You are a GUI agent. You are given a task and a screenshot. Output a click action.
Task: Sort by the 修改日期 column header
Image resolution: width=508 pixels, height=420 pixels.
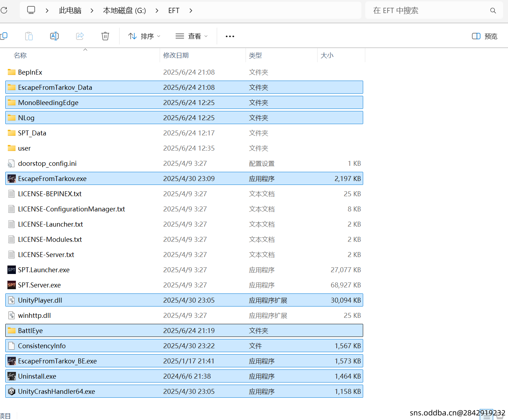176,56
